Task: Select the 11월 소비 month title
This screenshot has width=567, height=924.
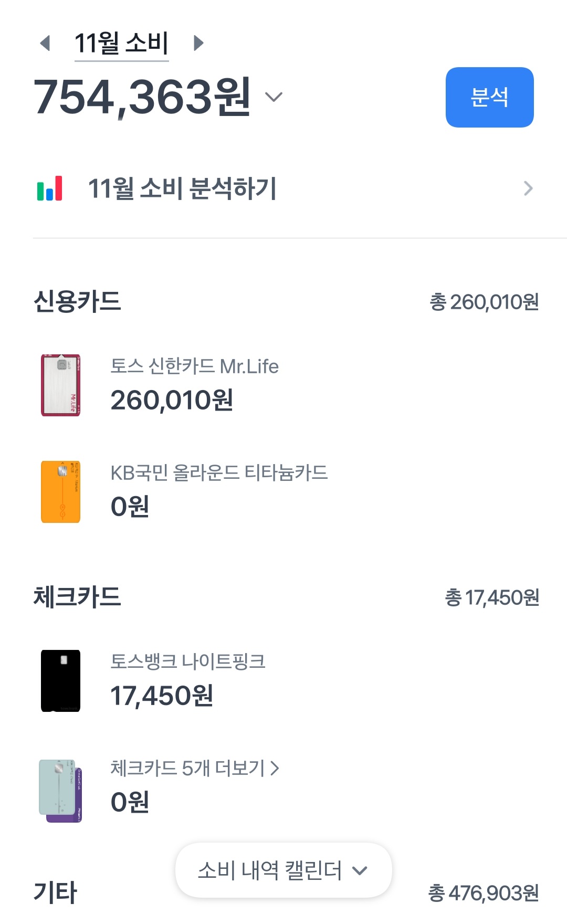Action: pyautogui.click(x=121, y=43)
